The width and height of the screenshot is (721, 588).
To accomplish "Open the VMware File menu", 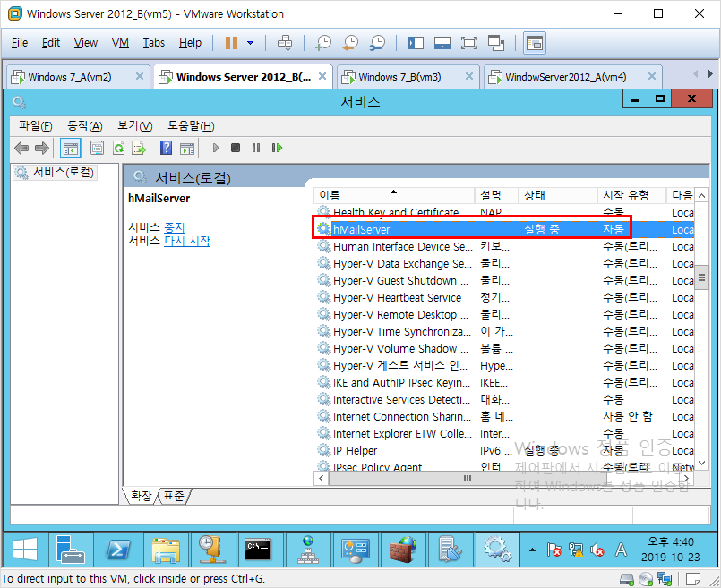I will 20,43.
